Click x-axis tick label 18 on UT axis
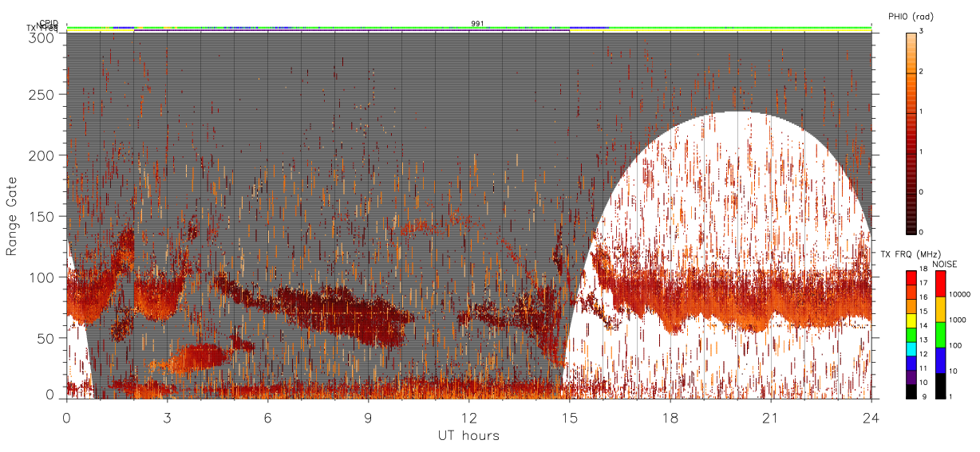The width and height of the screenshot is (980, 452). (670, 417)
